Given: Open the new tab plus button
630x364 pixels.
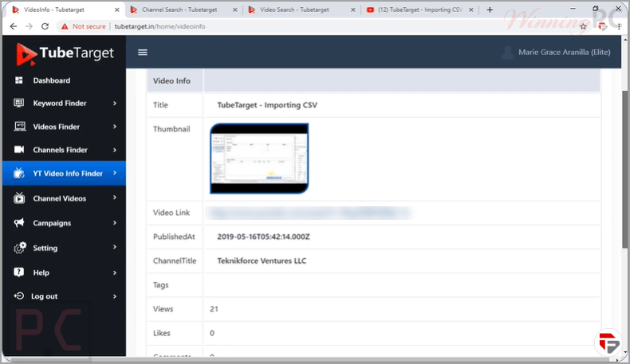Looking at the screenshot, I should [x=490, y=10].
